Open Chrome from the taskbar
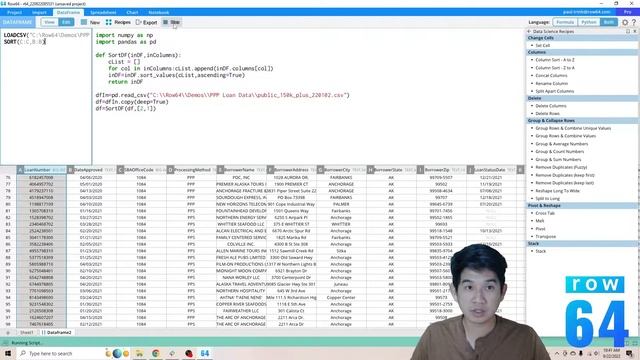The width and height of the screenshot is (640, 360). pyautogui.click(x=156, y=353)
